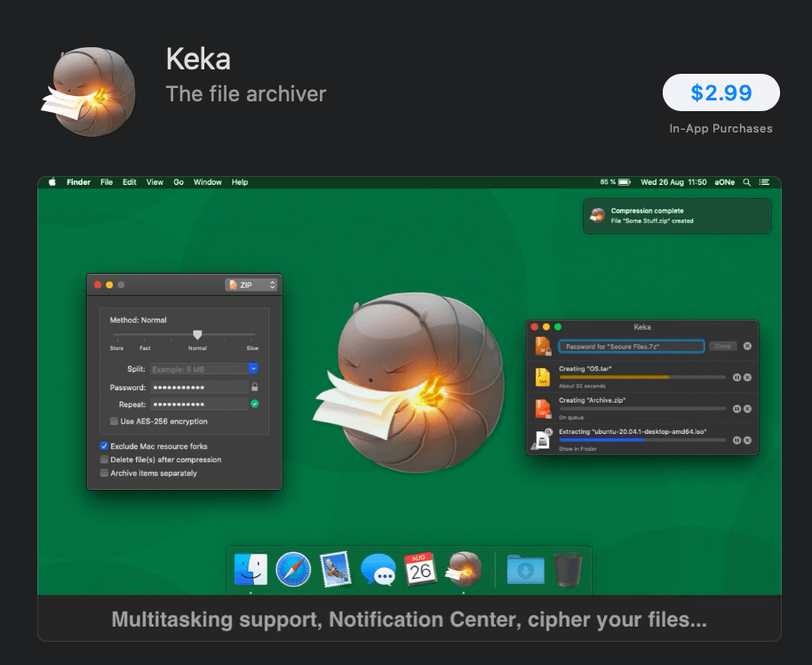Click Show in Finder link
812x665 pixels.
click(x=577, y=449)
